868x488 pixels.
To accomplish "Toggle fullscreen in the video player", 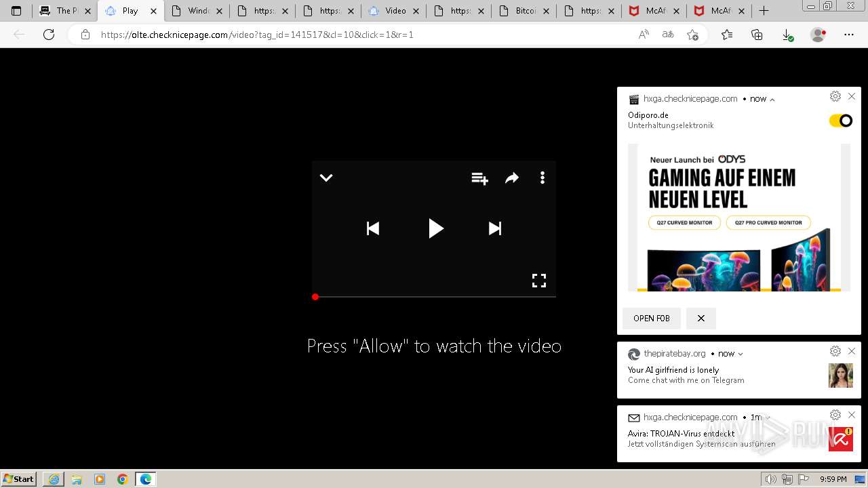I will (x=539, y=281).
